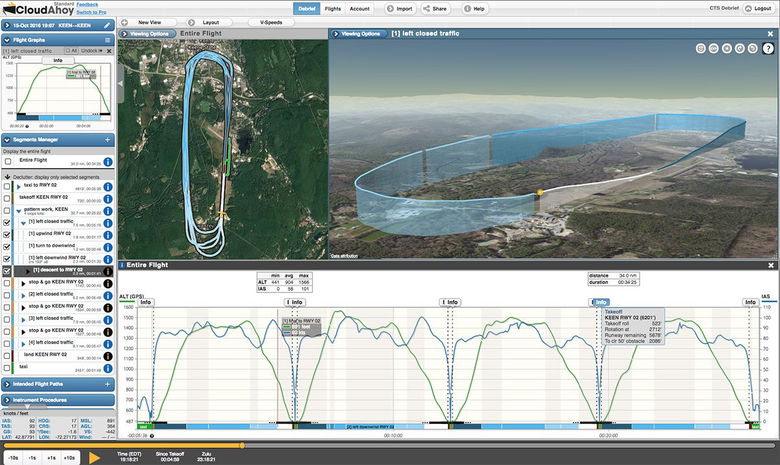Viewport: 780px width, 465px height.
Task: Open Viewing Options for Entire Flight map
Action: point(148,34)
